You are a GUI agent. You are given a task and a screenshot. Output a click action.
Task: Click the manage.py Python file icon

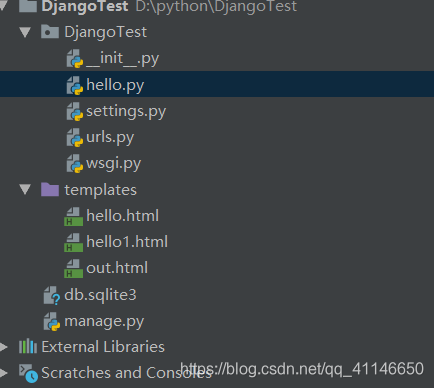tap(52, 321)
